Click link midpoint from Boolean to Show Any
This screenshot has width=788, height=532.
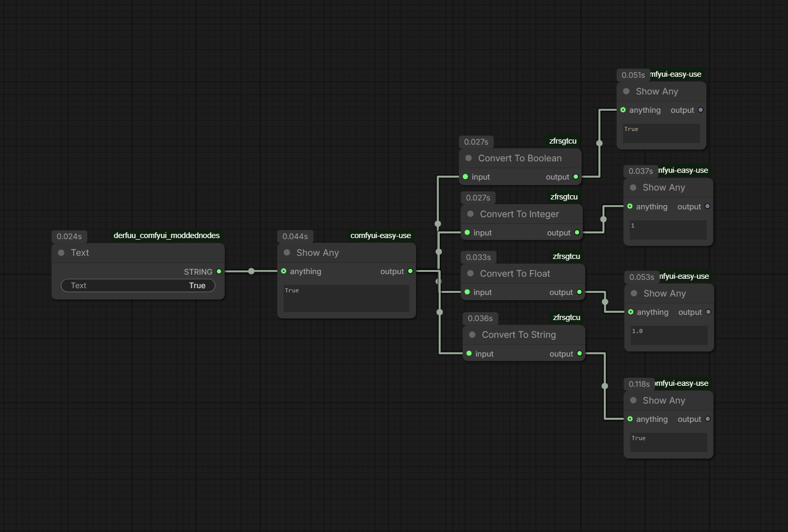[599, 143]
